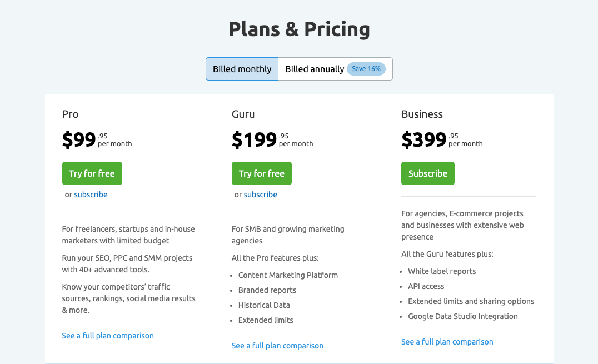Subscribe to the Business plan

point(427,173)
